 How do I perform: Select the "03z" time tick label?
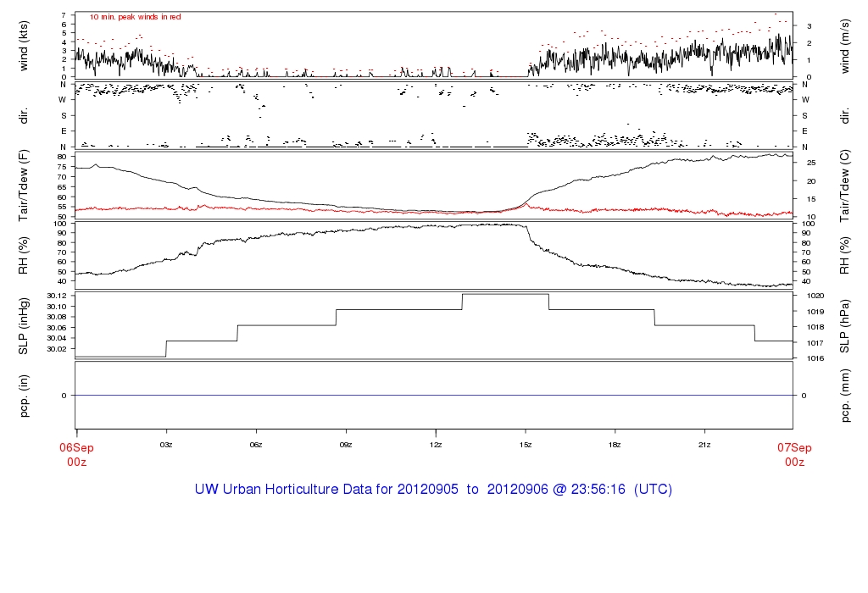[166, 445]
